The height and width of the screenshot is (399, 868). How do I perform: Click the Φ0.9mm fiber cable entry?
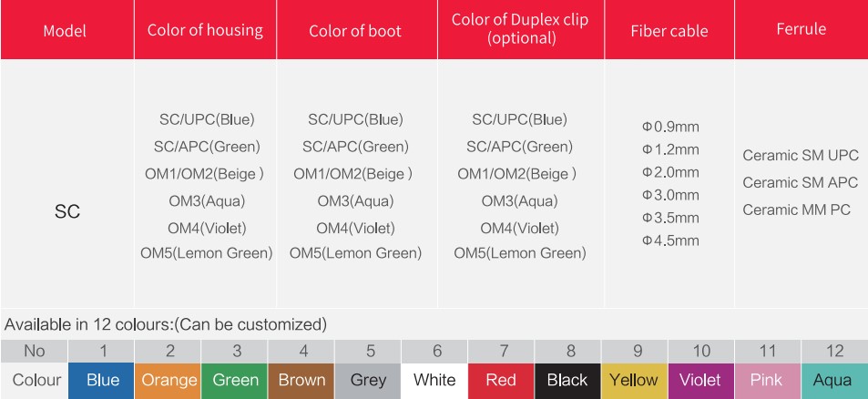670,127
